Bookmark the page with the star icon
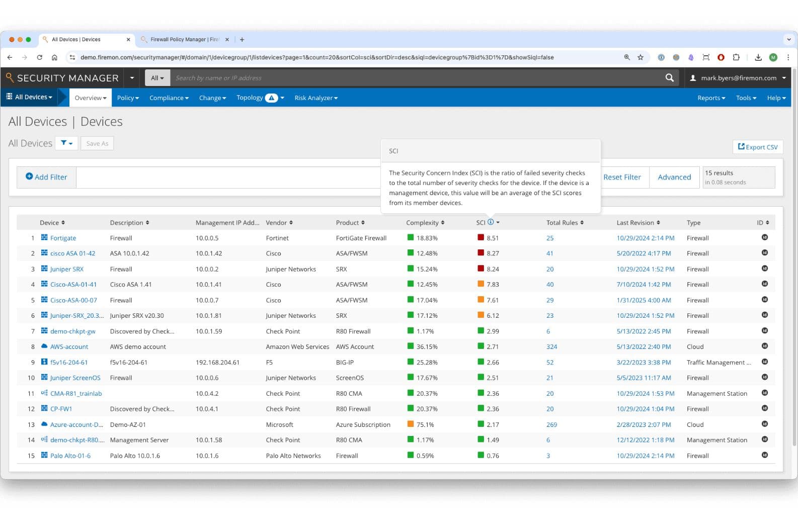The height and width of the screenshot is (532, 798). point(641,57)
